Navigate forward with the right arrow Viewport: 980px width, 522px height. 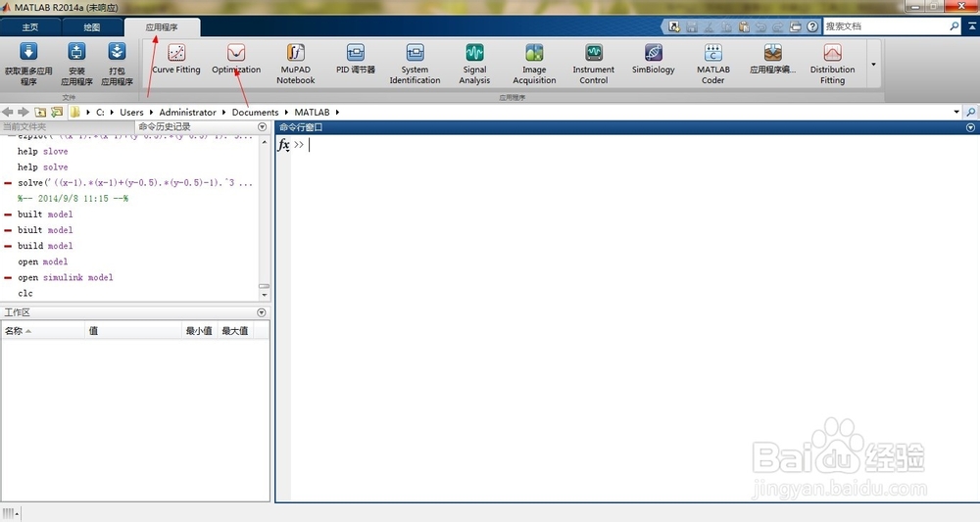pos(24,112)
